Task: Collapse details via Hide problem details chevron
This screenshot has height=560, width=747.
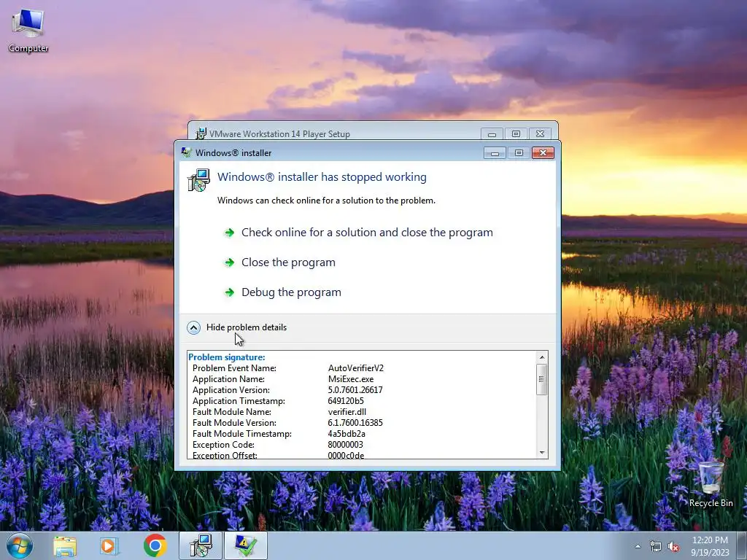Action: 193,327
